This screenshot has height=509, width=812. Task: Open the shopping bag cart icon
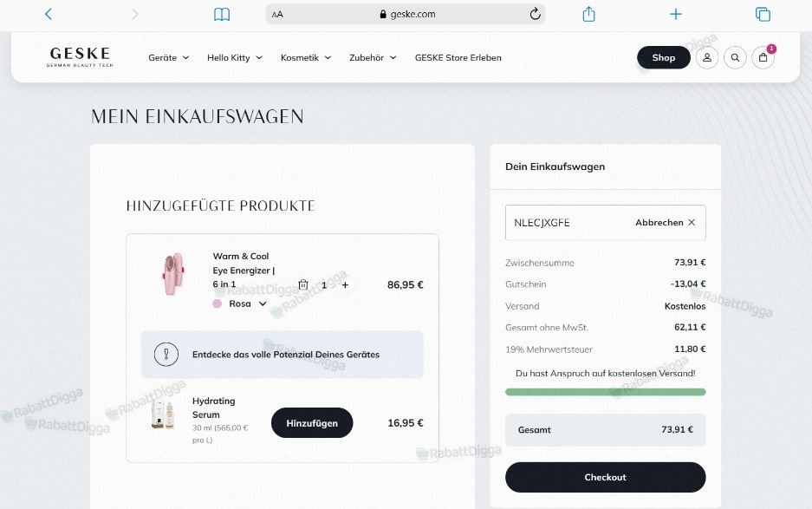coord(763,58)
